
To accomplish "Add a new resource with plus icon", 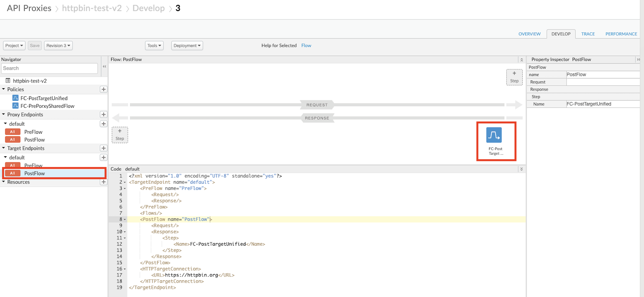I will click(103, 182).
